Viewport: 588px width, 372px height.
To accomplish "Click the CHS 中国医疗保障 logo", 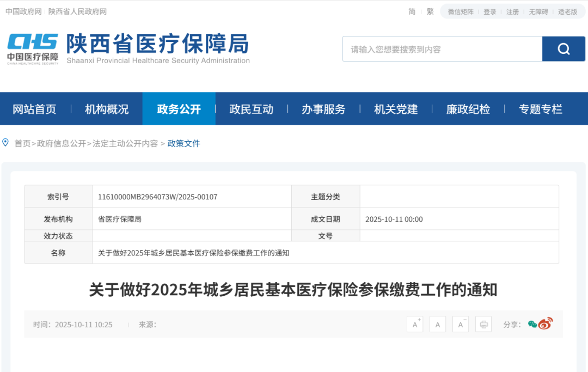I will pos(33,48).
